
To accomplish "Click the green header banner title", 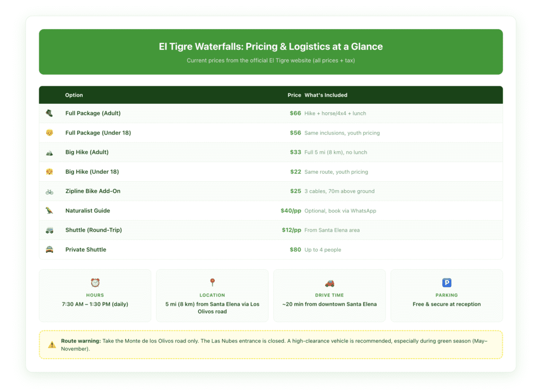I will click(x=271, y=47).
